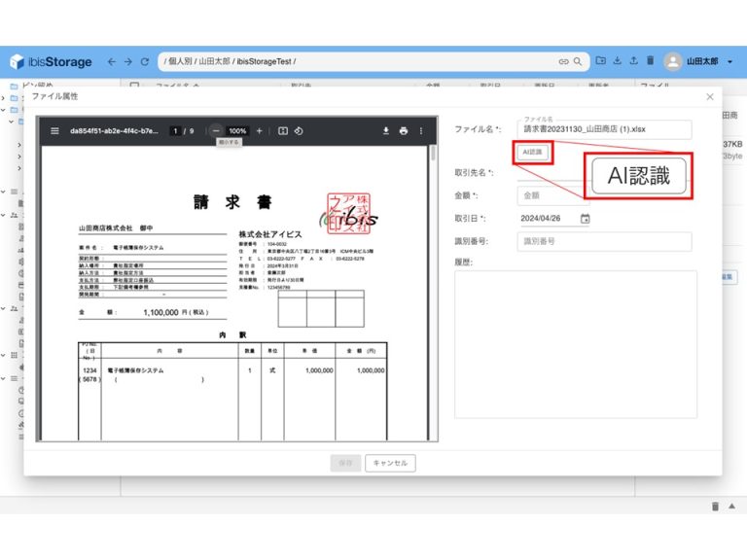The height and width of the screenshot is (560, 747).
Task: Zoom out the PDF with minus button
Action: point(216,131)
